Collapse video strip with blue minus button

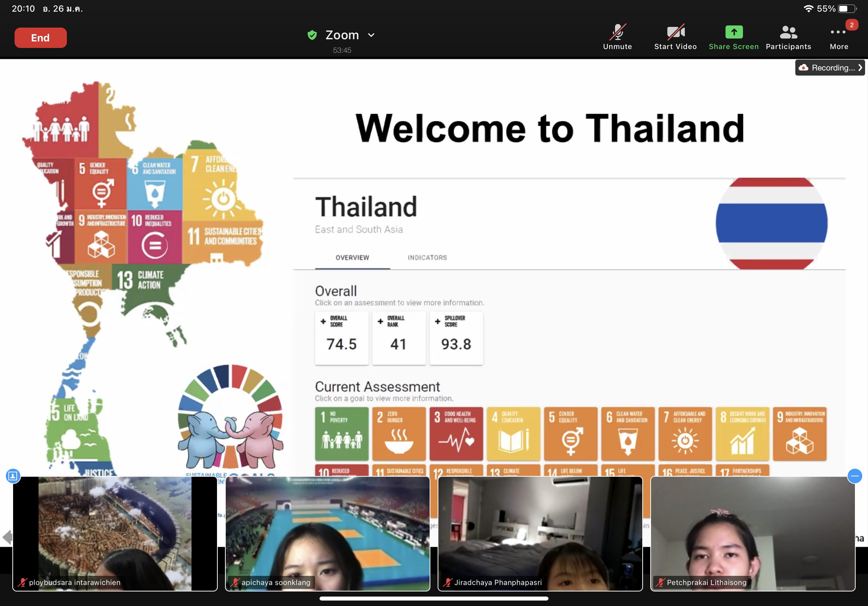[855, 476]
